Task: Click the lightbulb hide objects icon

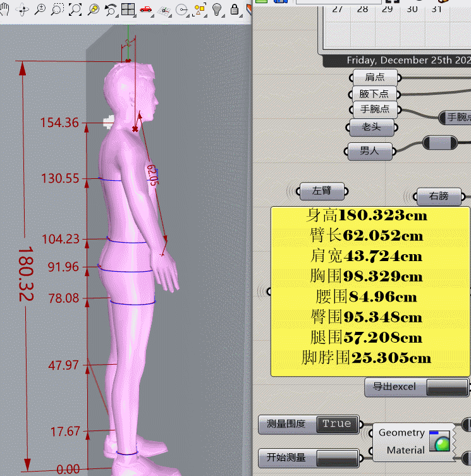Action: click(x=217, y=9)
